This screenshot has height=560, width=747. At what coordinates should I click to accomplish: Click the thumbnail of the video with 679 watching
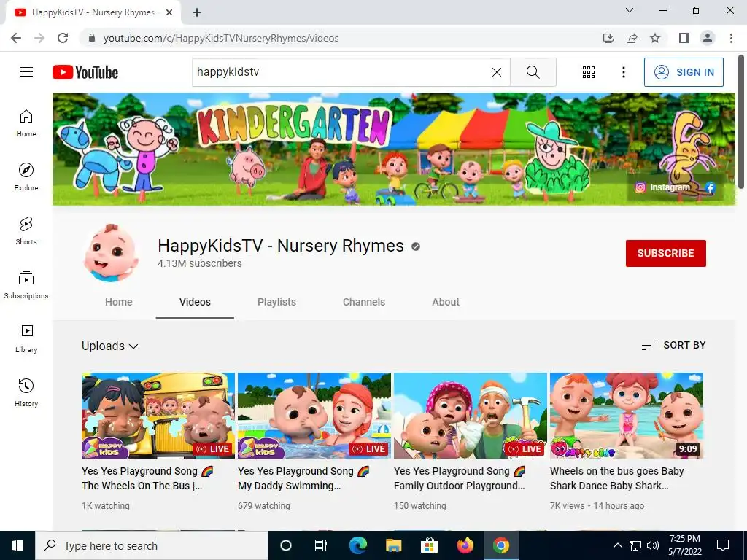pos(314,416)
